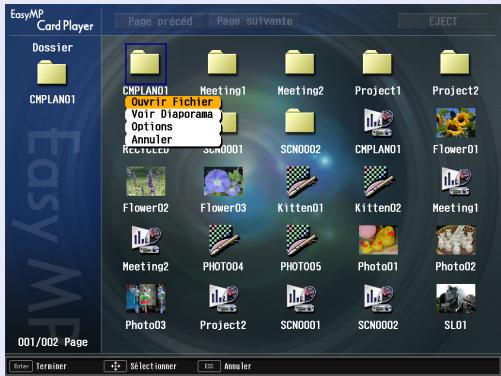The image size is (501, 376).
Task: Choose Annuler in the context menu
Action: [173, 139]
